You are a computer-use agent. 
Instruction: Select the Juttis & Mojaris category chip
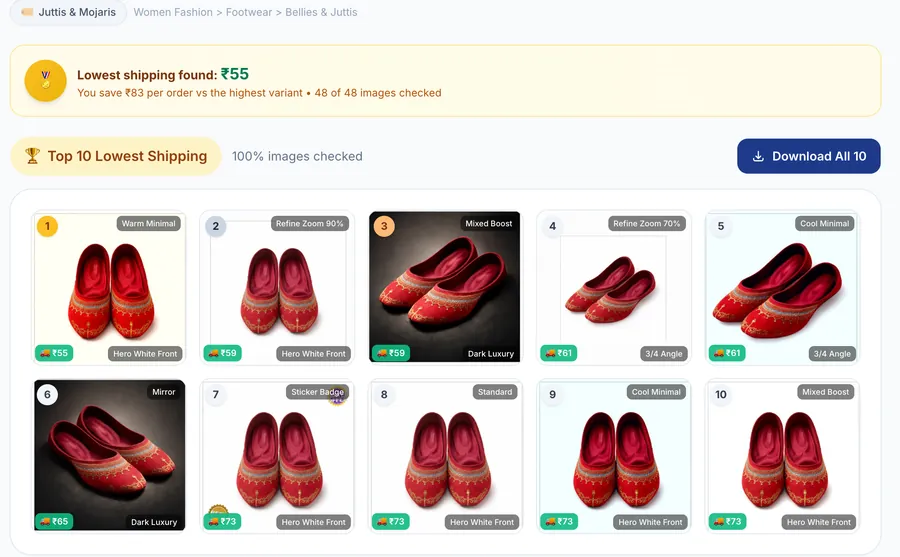[68, 12]
